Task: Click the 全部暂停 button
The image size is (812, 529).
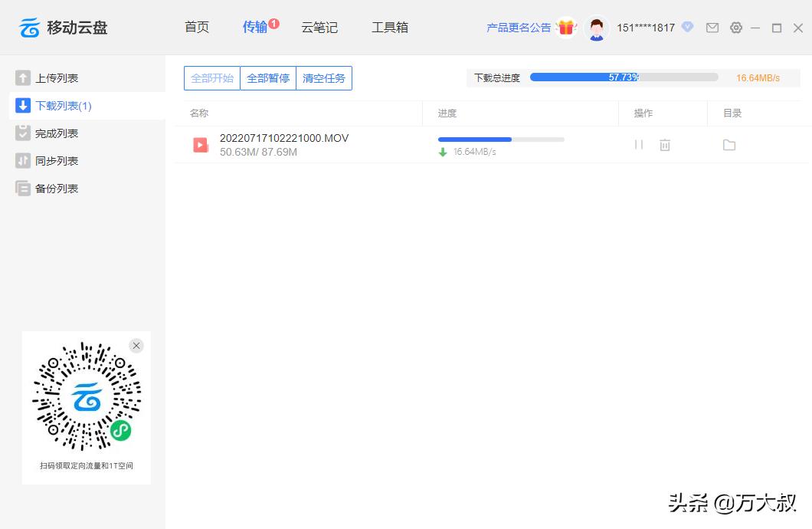Action: coord(267,77)
